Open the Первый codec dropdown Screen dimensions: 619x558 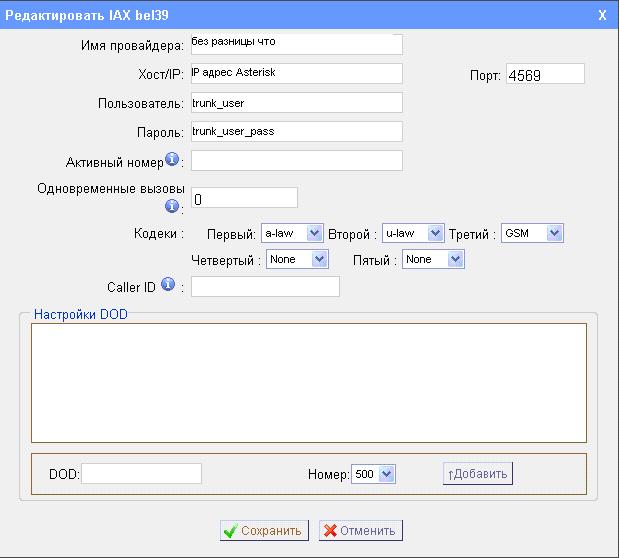tap(291, 233)
